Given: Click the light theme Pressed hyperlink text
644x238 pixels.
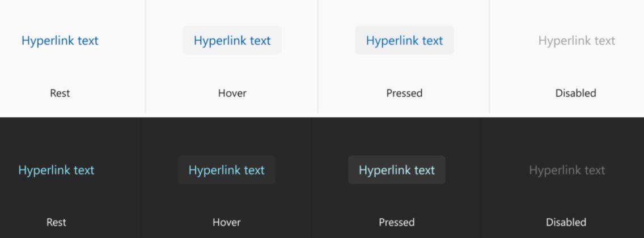Looking at the screenshot, I should click(x=405, y=41).
